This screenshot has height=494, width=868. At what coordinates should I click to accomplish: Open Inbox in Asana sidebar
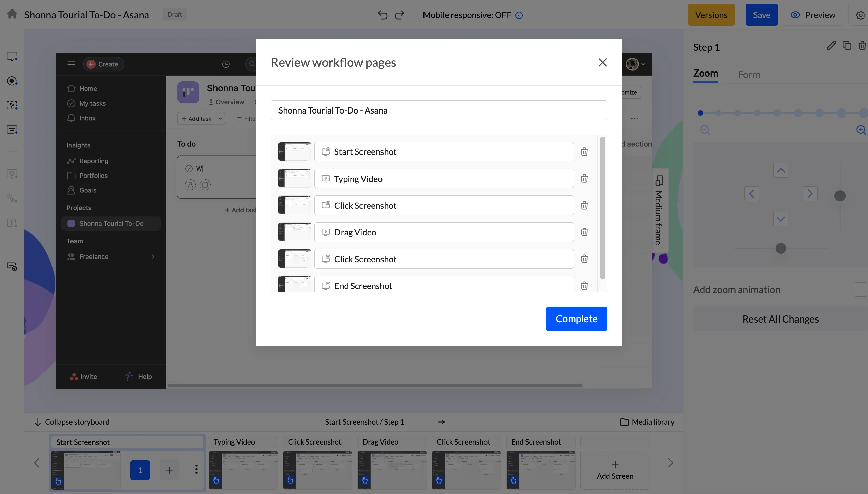pos(81,118)
